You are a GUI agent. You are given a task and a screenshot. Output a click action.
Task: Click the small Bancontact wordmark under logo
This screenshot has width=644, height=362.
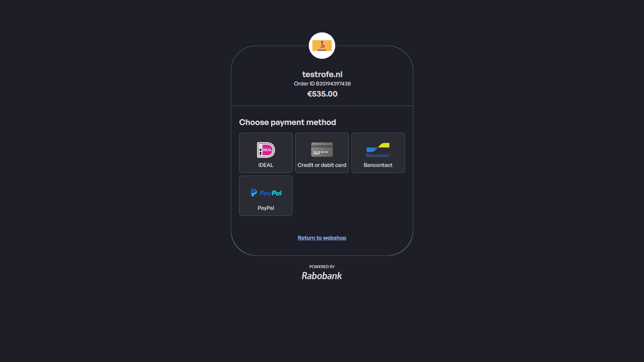coord(378,156)
